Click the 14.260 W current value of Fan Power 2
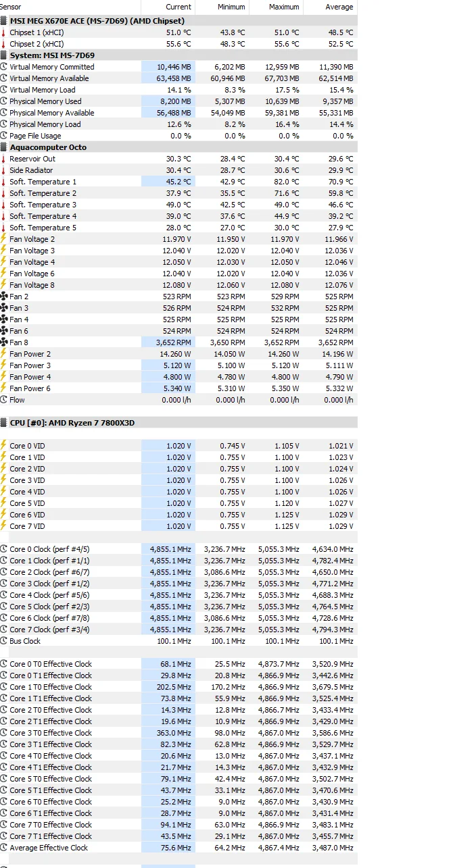 click(176, 354)
